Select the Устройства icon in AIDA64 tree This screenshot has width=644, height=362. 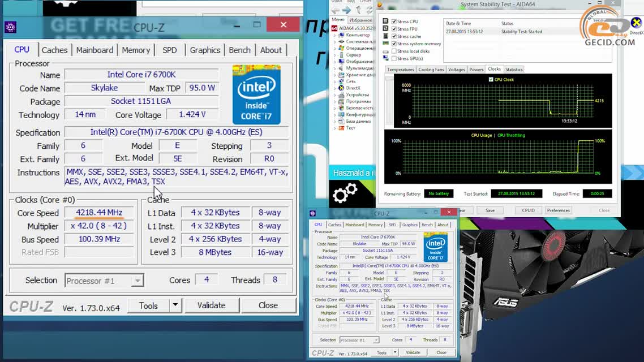(x=341, y=94)
